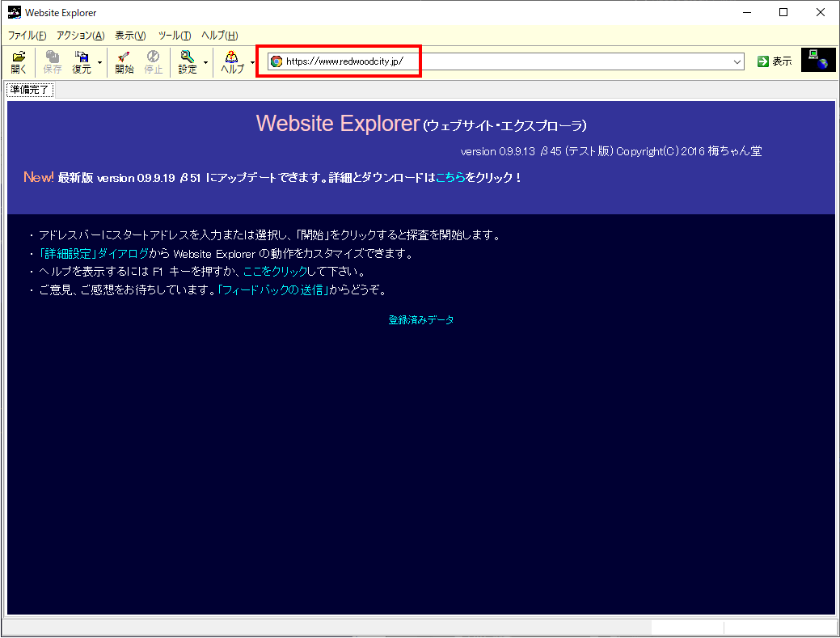The image size is (840, 638).
Task: Click the 表示 go button
Action: 775,61
